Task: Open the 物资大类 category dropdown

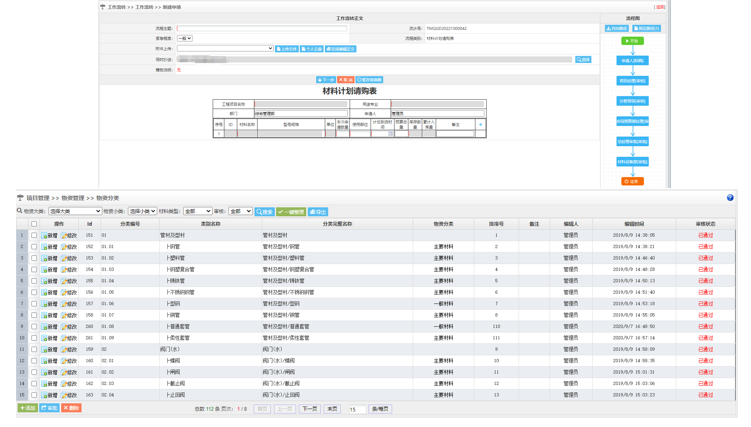Action: pyautogui.click(x=75, y=212)
